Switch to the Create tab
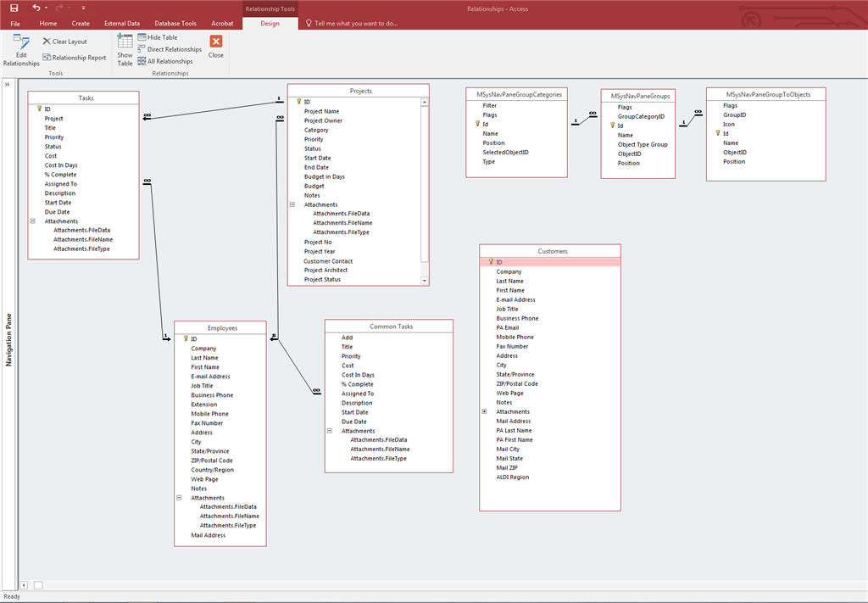The image size is (868, 603). pos(81,23)
